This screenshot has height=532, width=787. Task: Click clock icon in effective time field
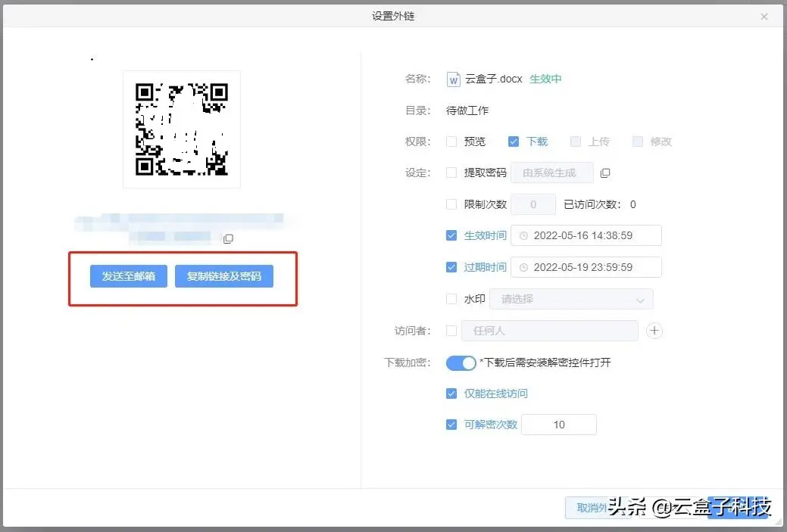pos(523,235)
